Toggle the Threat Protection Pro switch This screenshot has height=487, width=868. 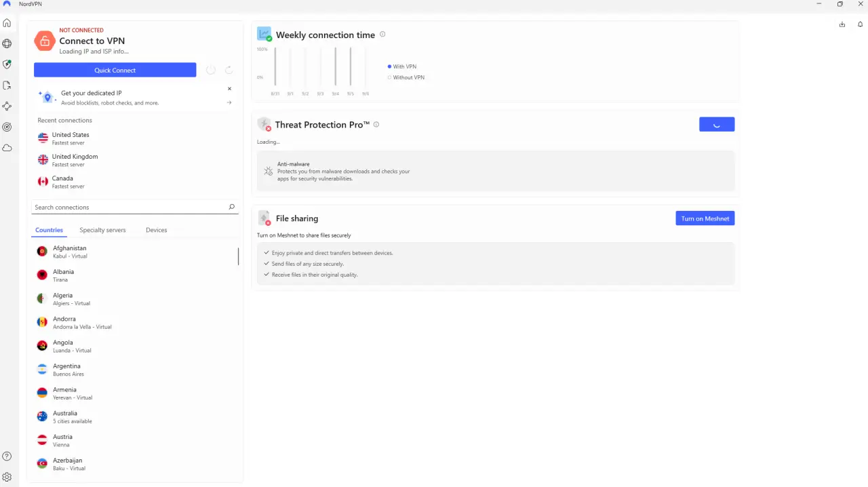click(717, 124)
